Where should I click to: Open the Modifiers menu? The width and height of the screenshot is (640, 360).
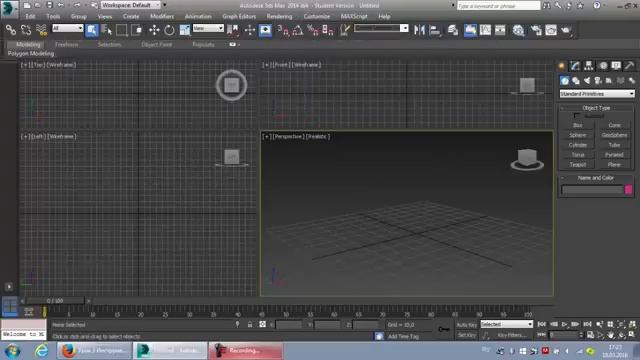[162, 16]
